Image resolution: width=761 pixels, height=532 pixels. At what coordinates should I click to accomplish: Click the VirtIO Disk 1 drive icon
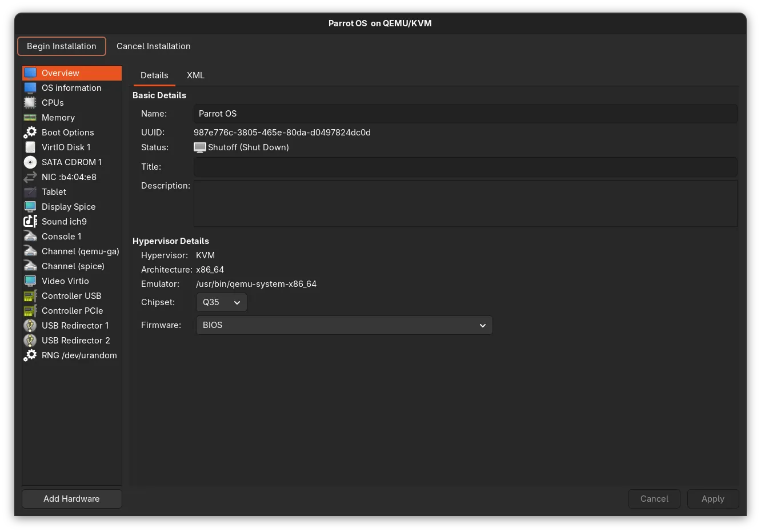30,147
